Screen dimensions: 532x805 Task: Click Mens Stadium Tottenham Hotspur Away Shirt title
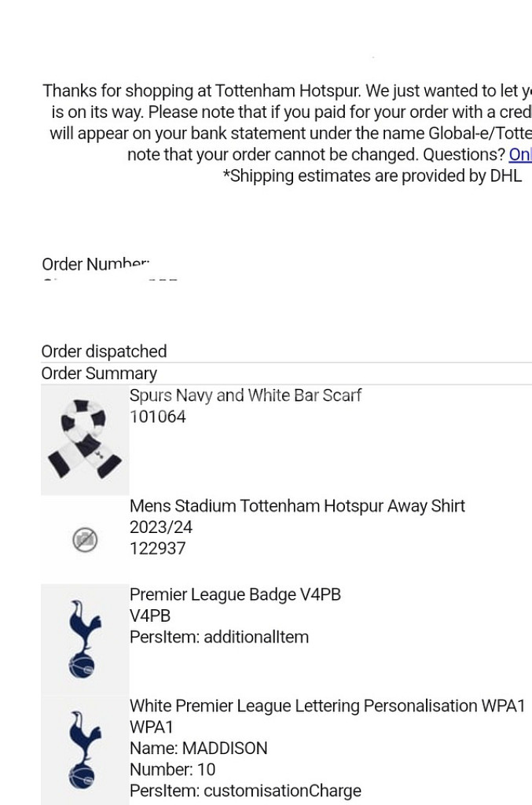pos(297,506)
